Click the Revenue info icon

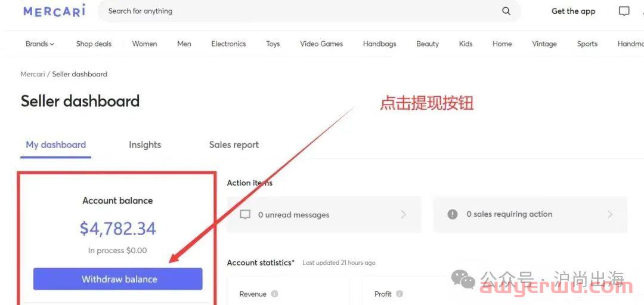pyautogui.click(x=275, y=294)
